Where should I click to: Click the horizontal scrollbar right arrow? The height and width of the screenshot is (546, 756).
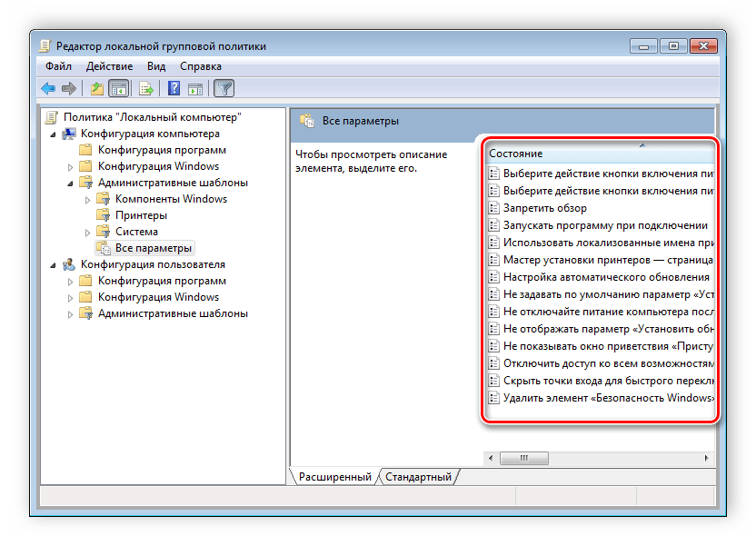point(707,458)
